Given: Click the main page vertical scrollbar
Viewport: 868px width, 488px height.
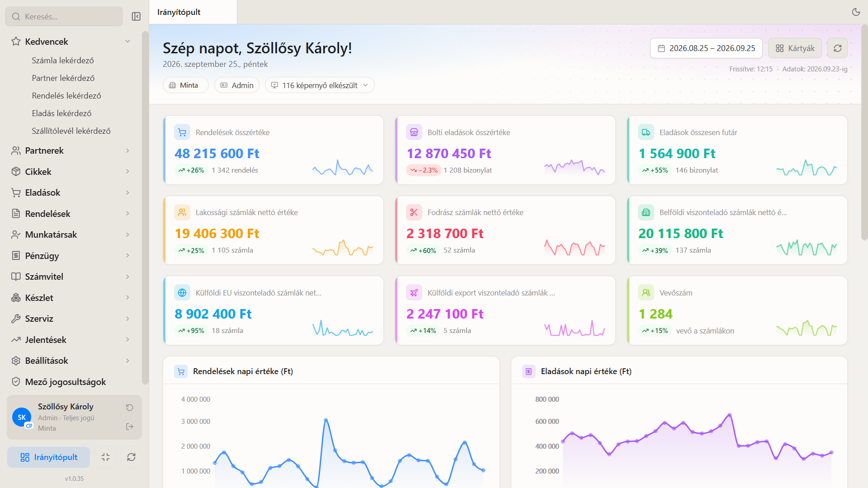Looking at the screenshot, I should click(x=864, y=132).
